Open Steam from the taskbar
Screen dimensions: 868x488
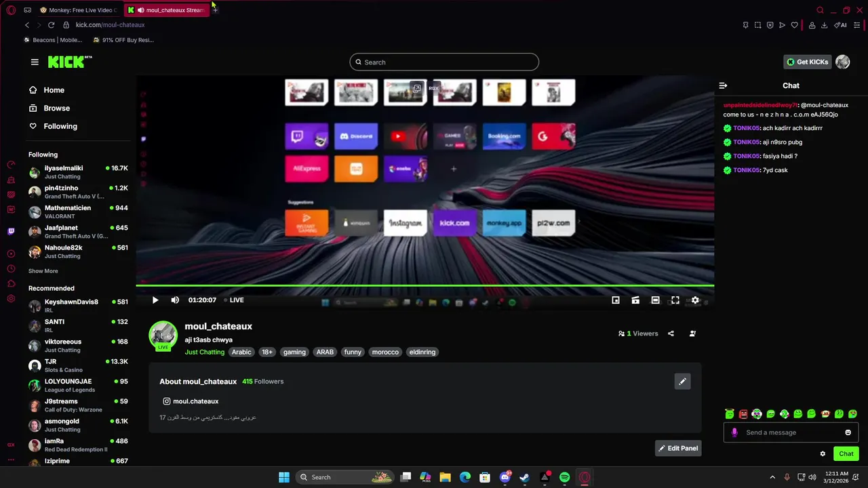[x=524, y=477]
